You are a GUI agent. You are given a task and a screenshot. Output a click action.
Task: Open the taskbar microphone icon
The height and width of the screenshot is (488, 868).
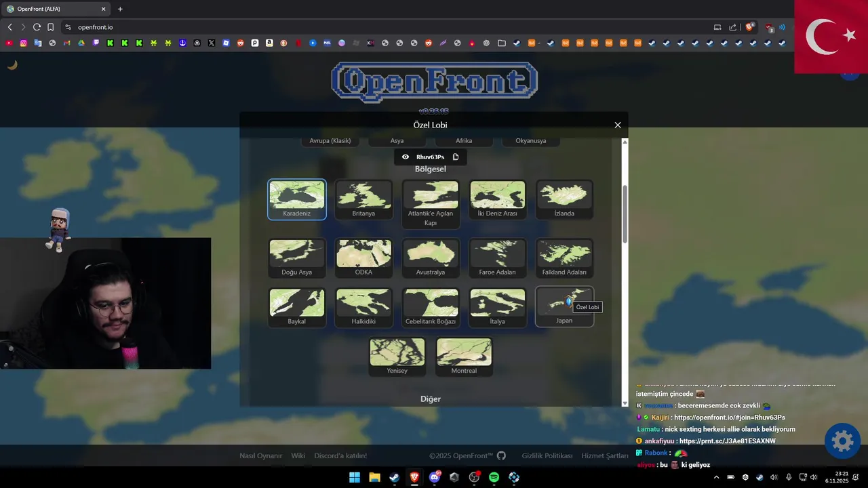point(788,477)
